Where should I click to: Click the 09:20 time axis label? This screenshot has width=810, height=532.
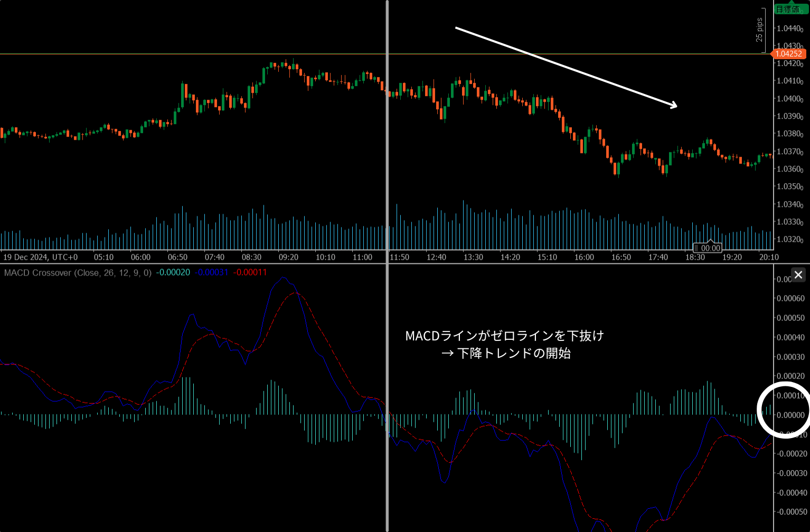click(288, 258)
